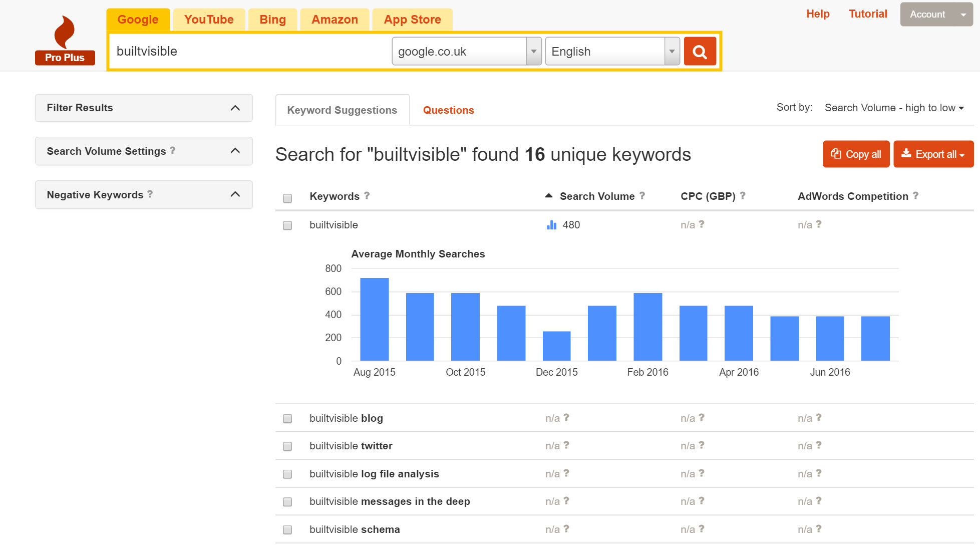Image resolution: width=980 pixels, height=545 pixels.
Task: Check builtvisible messages in the deep checkbox
Action: [x=287, y=502]
